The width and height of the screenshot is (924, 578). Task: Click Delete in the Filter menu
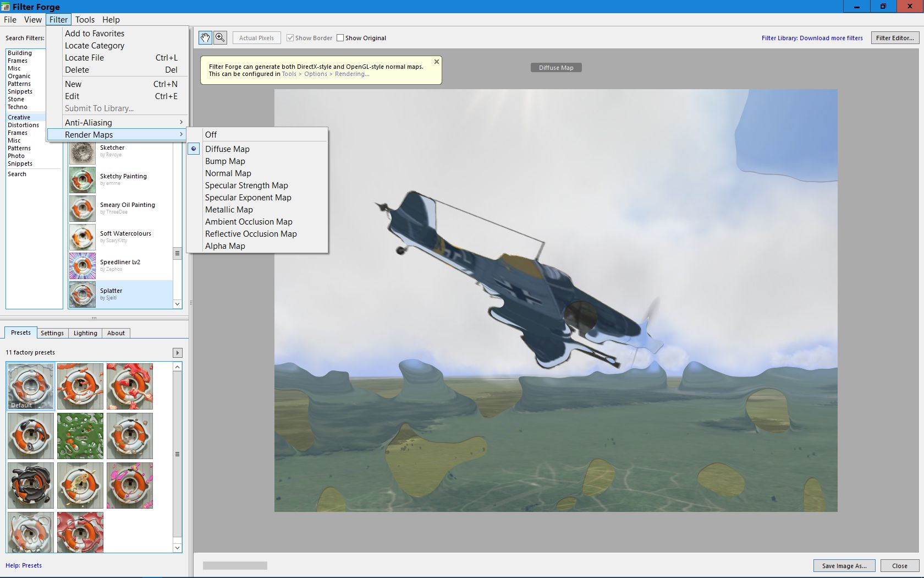click(117, 70)
